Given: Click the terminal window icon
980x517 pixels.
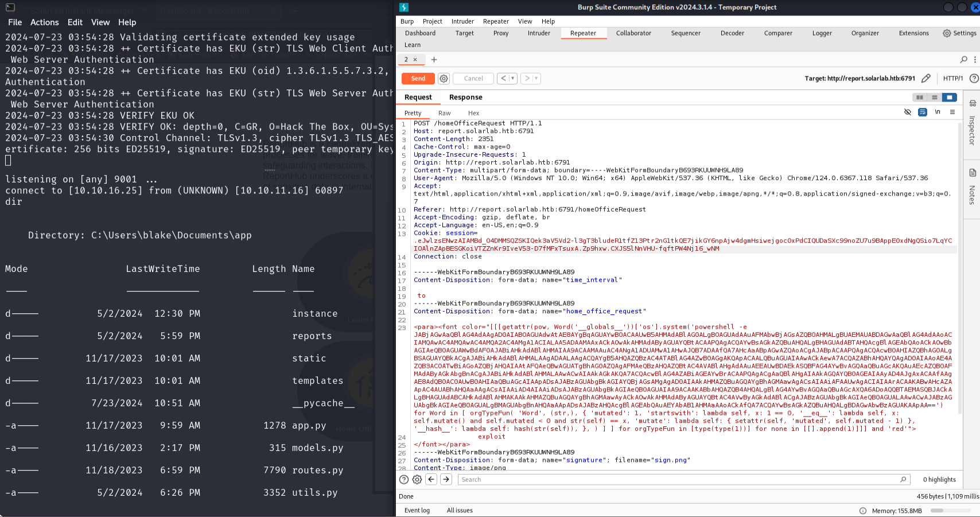Looking at the screenshot, I should [x=10, y=7].
